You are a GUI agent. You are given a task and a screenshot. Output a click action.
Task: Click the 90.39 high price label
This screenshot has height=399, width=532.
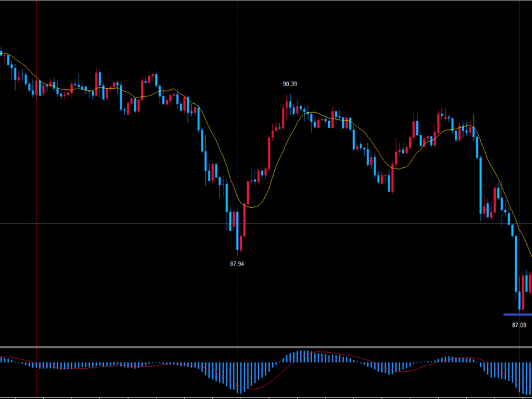[x=290, y=84]
